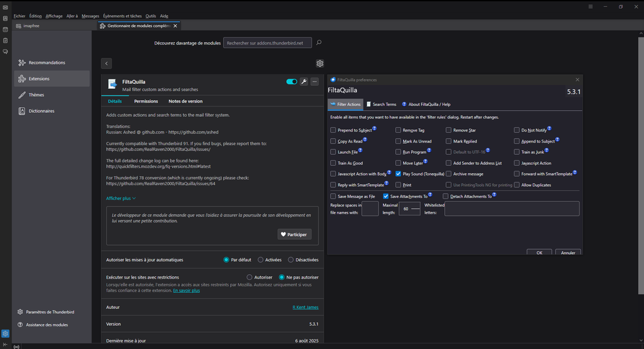The width and height of the screenshot is (644, 349).
Task: Open the Outils menu
Action: click(151, 15)
